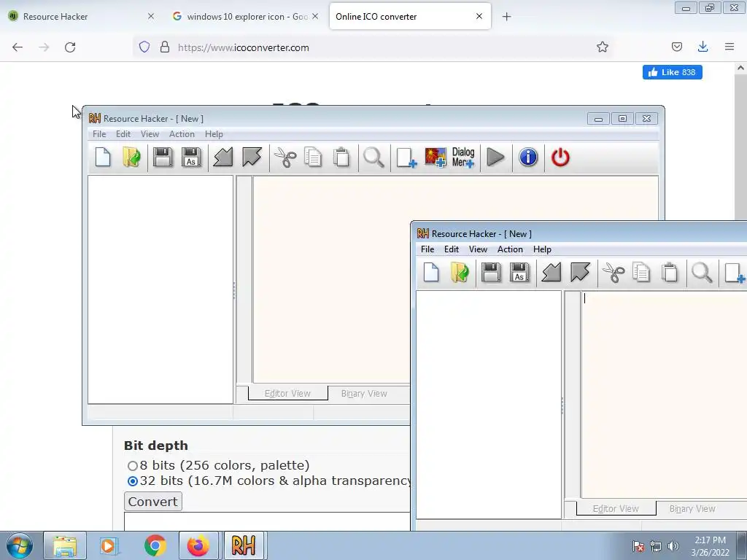Open Windows Explorer from taskbar
Screen dimensions: 747x560
coord(65,545)
